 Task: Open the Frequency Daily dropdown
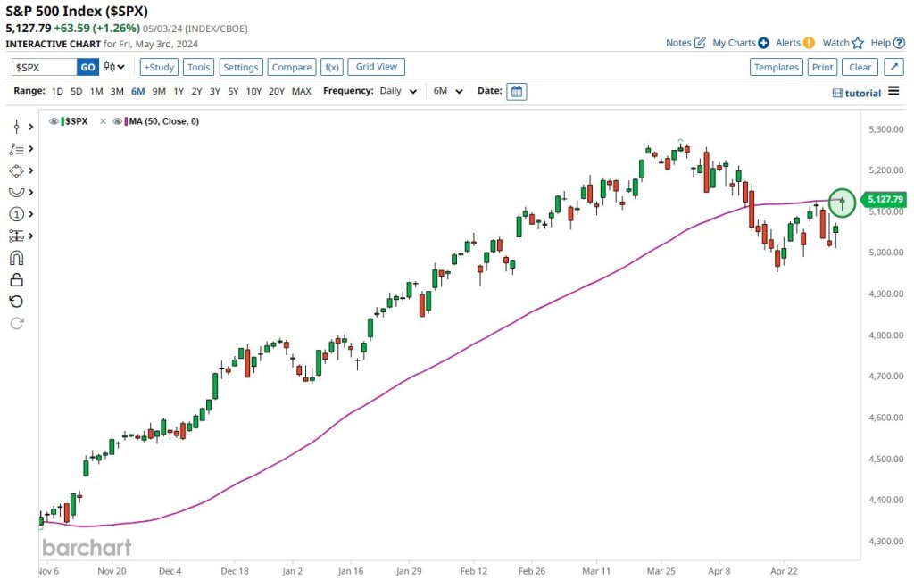pos(398,91)
